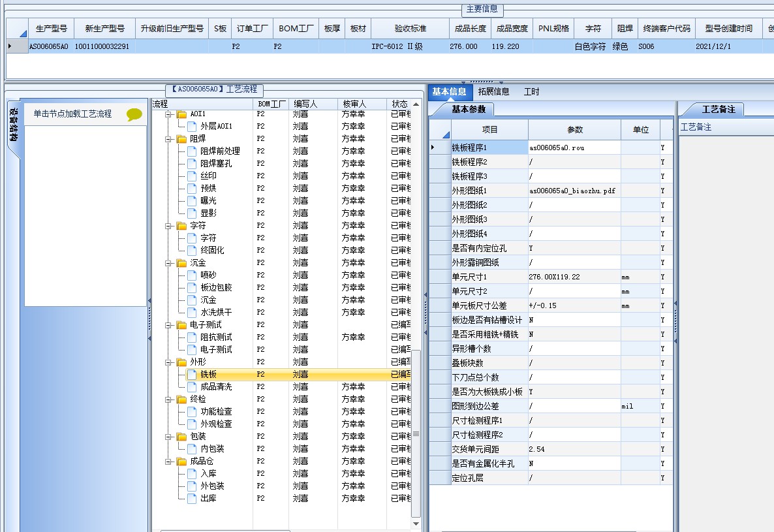
Task: Click document icon of 喷砂 row
Action: [193, 275]
